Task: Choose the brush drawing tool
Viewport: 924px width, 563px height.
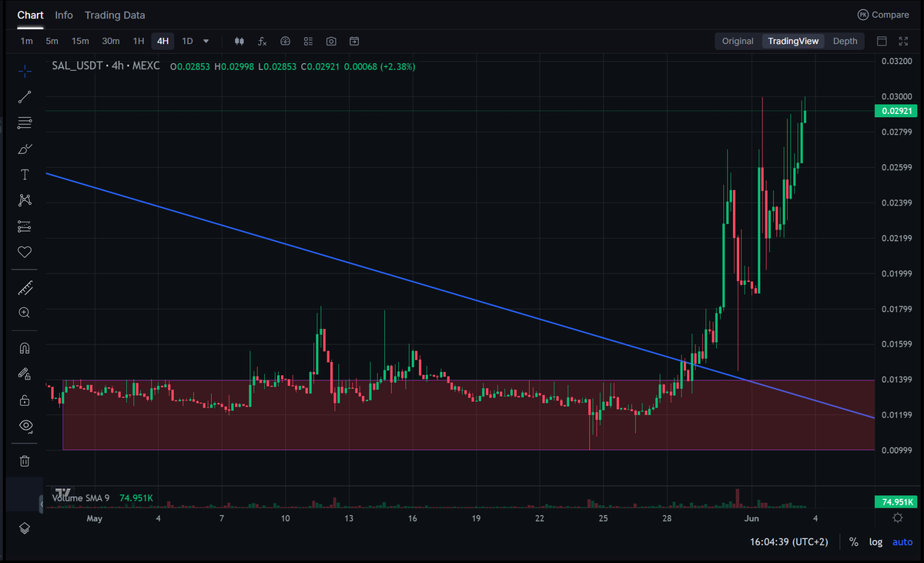Action: [x=25, y=149]
